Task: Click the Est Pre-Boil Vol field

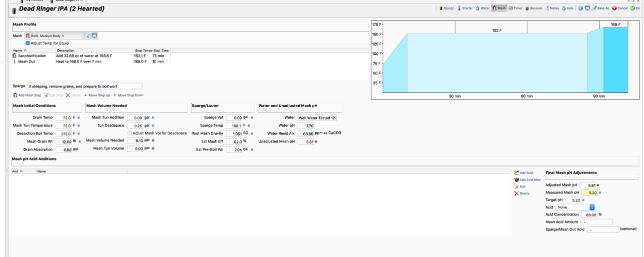Action: coord(234,150)
